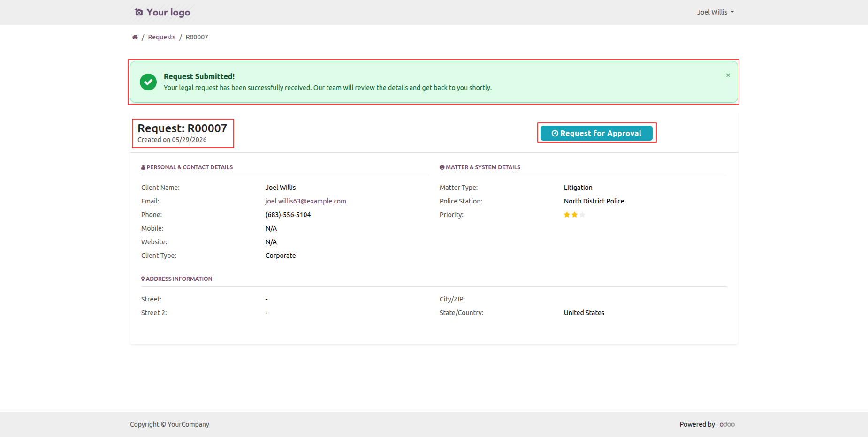Click the Corporate client type value
868x437 pixels.
[281, 256]
